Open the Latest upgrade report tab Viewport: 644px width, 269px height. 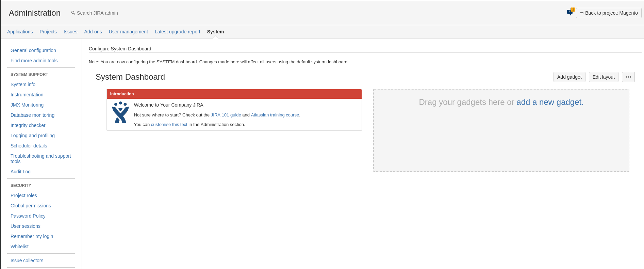pos(178,32)
